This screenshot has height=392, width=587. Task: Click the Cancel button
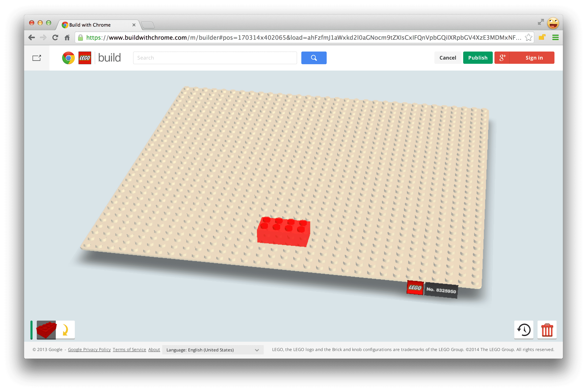pos(447,57)
